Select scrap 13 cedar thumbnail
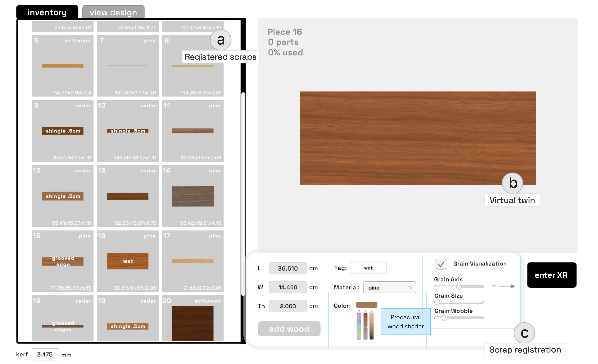598x364 pixels. 128,196
